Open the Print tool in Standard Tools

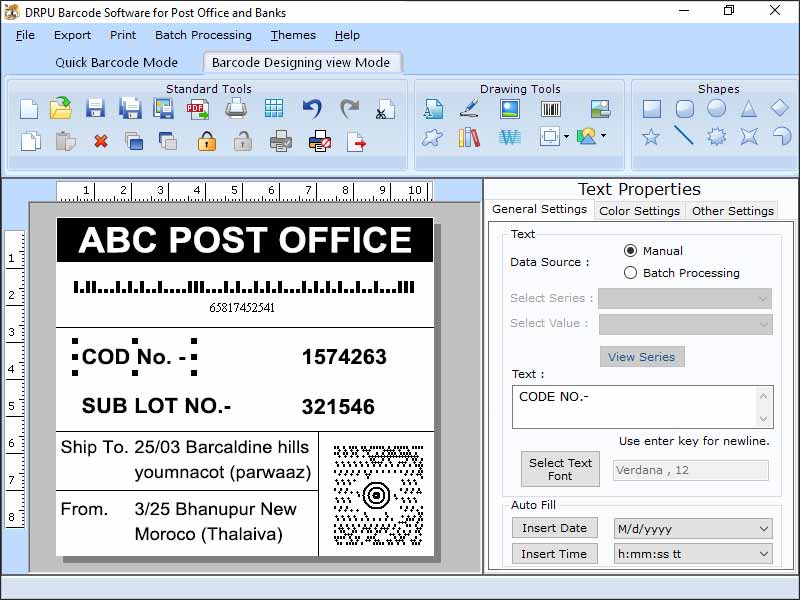[x=236, y=108]
